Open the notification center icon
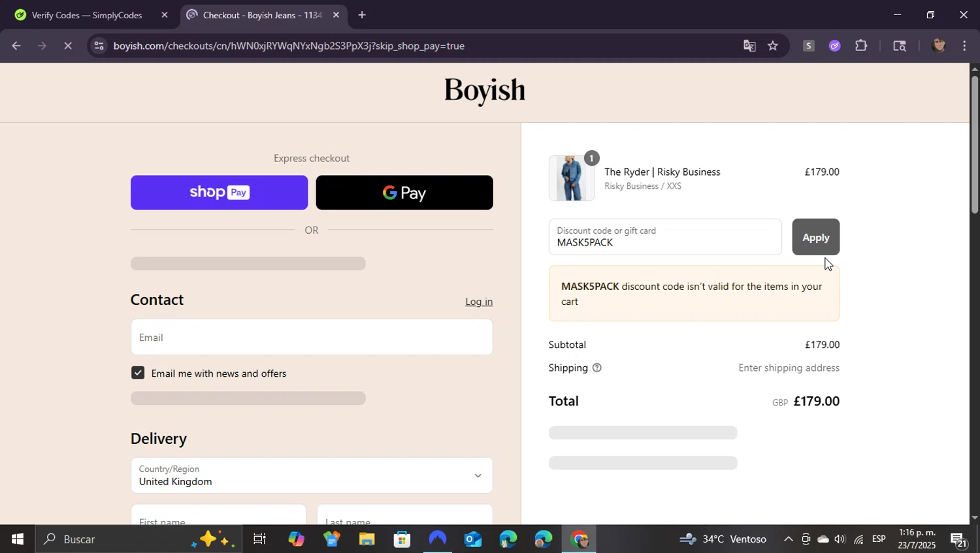 959,539
